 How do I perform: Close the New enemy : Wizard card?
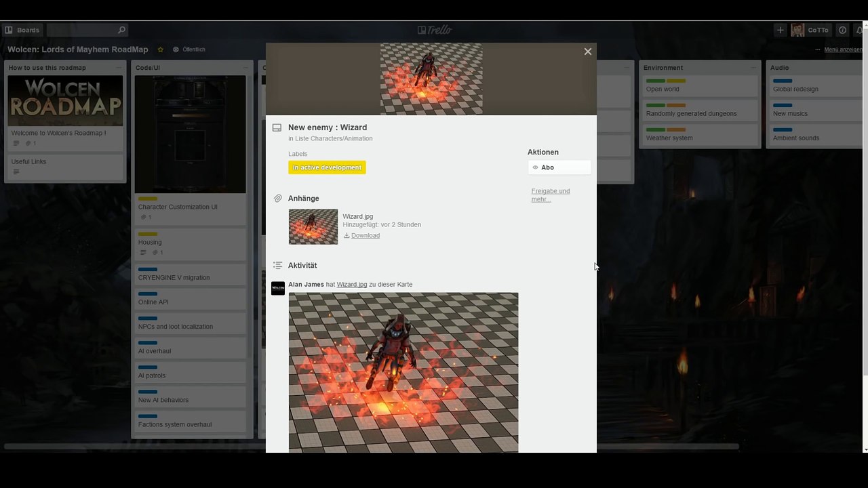[x=588, y=52]
